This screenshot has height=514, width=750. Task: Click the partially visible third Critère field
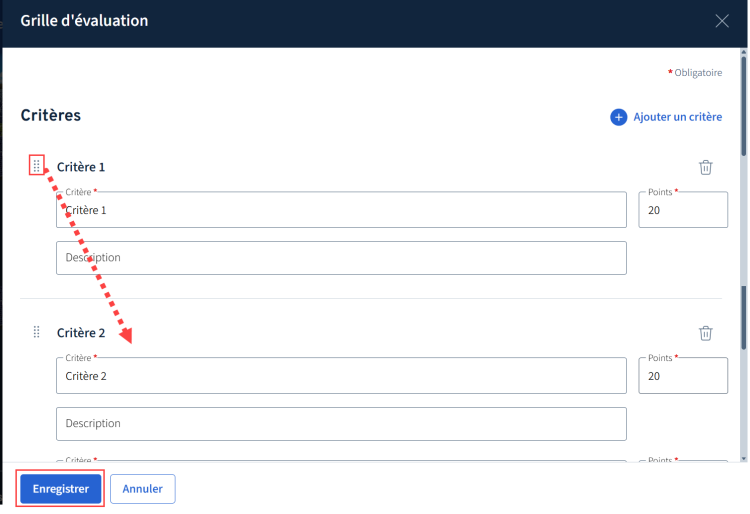point(341,460)
